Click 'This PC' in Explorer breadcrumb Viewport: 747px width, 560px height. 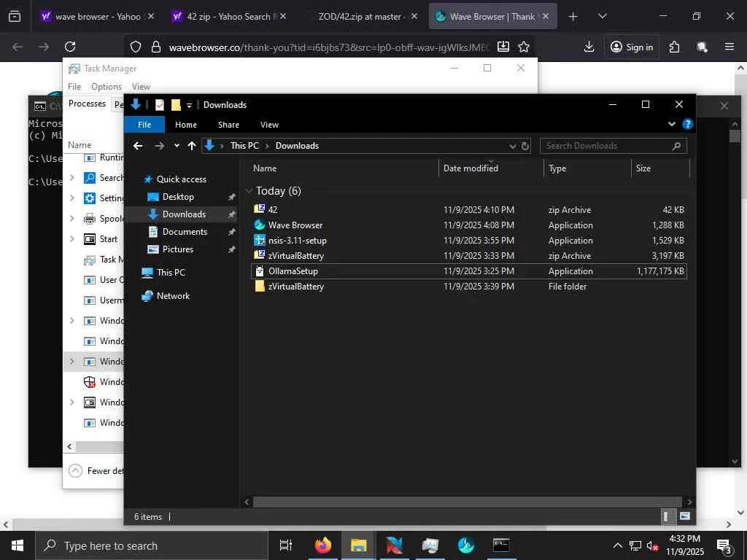244,146
